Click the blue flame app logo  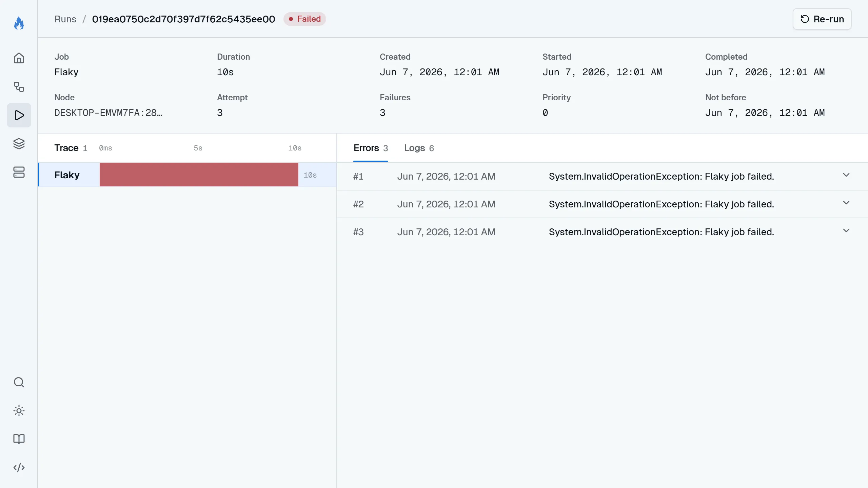[19, 23]
